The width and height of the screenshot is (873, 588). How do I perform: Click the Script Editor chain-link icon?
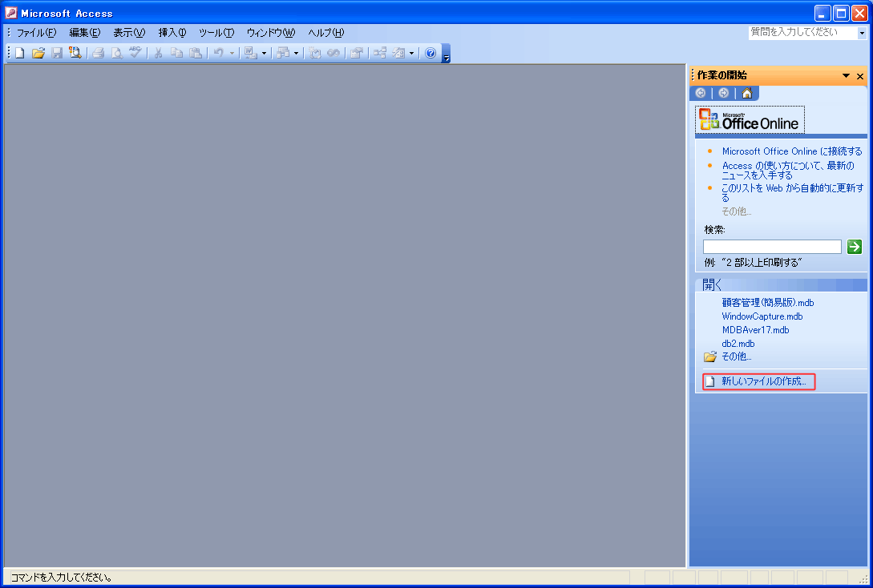click(x=333, y=53)
